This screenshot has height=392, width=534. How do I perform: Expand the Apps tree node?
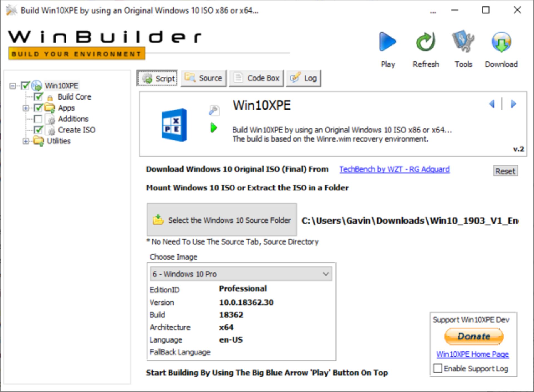[26, 108]
